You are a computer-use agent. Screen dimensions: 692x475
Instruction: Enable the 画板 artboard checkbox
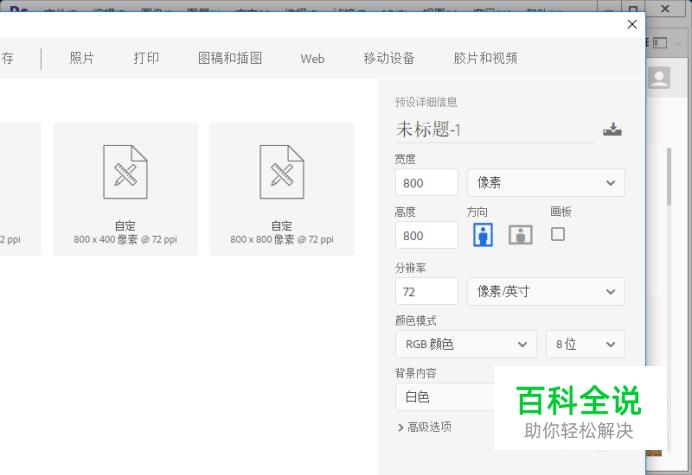558,234
